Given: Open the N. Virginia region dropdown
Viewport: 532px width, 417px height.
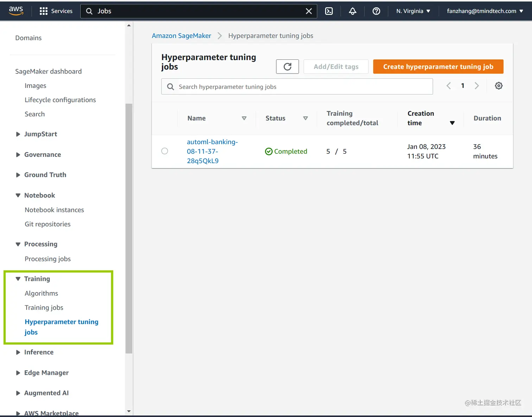Looking at the screenshot, I should pos(413,11).
